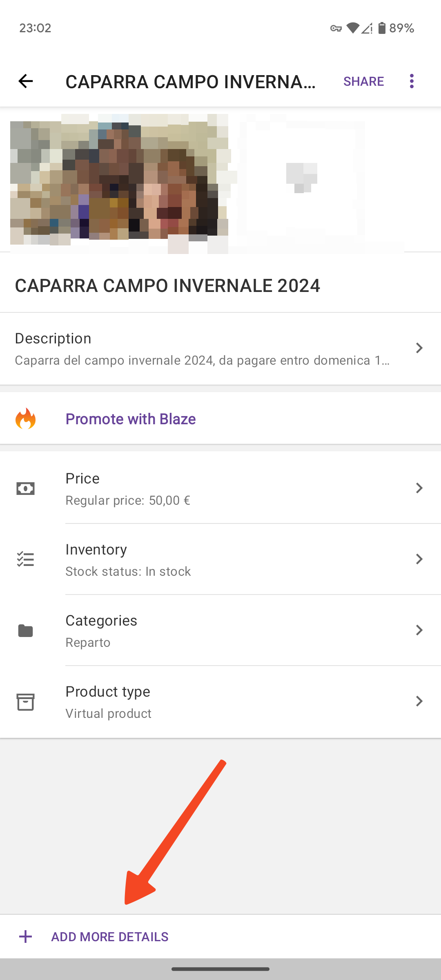The width and height of the screenshot is (441, 980).
Task: Tap the Inventory checklist icon
Action: click(x=25, y=559)
